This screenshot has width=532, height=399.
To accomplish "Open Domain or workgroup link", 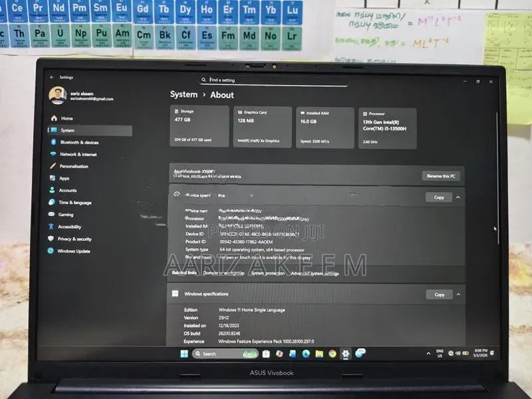I will (223, 273).
